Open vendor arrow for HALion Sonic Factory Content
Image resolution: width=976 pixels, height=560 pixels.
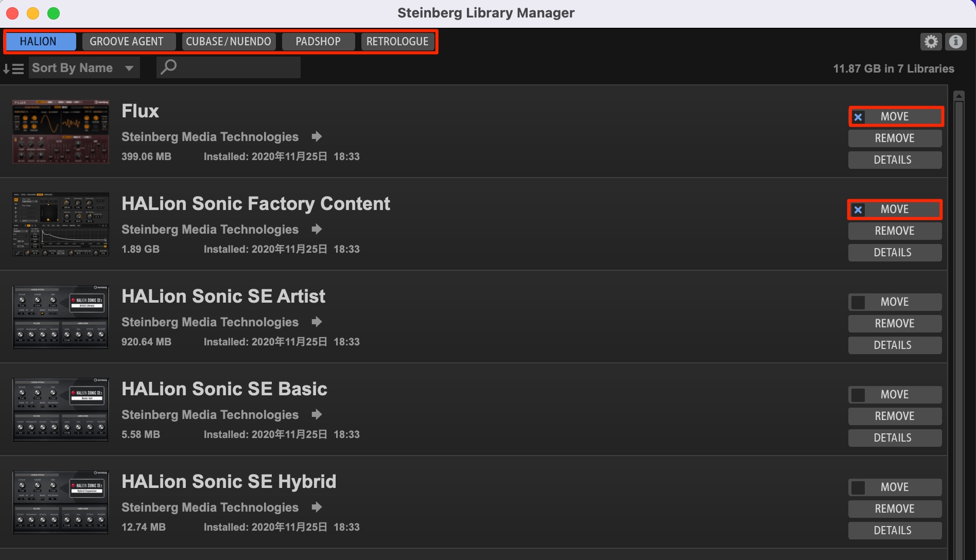point(317,229)
